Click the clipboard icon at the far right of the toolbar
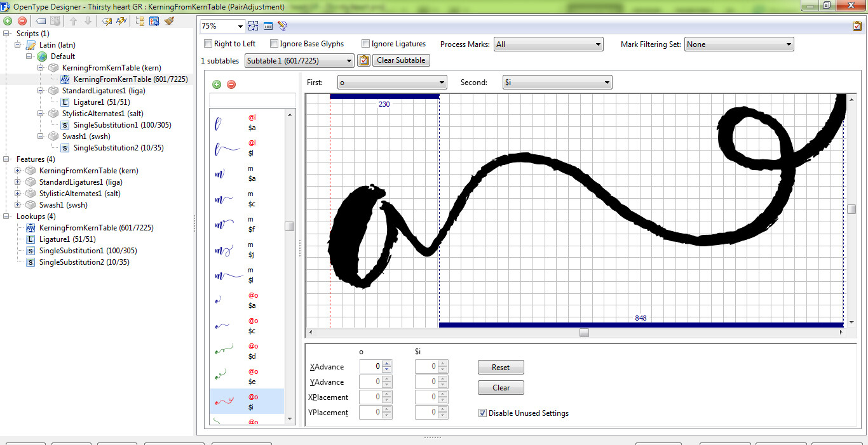Screen dimensions: 868x445 tap(858, 26)
